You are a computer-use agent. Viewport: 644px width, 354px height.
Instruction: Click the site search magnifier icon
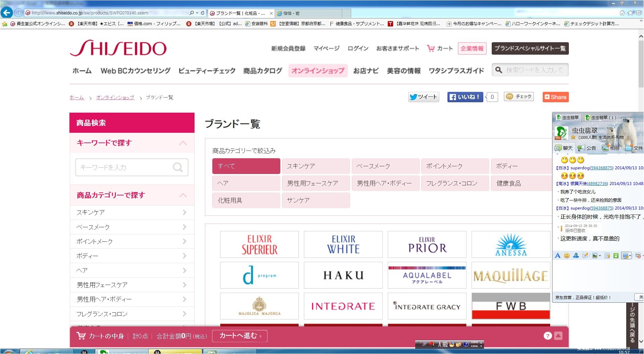[x=499, y=70]
